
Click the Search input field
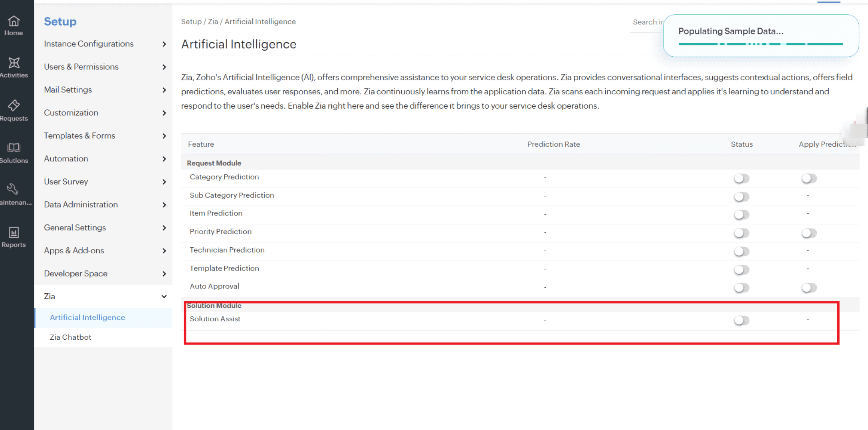click(647, 22)
